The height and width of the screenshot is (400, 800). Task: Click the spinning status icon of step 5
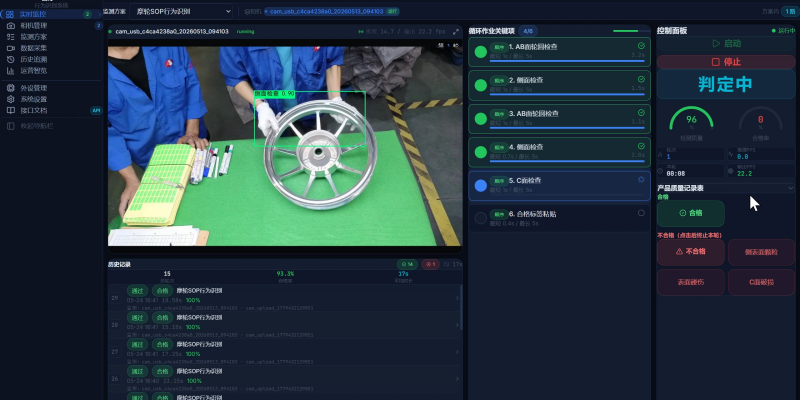pos(641,180)
